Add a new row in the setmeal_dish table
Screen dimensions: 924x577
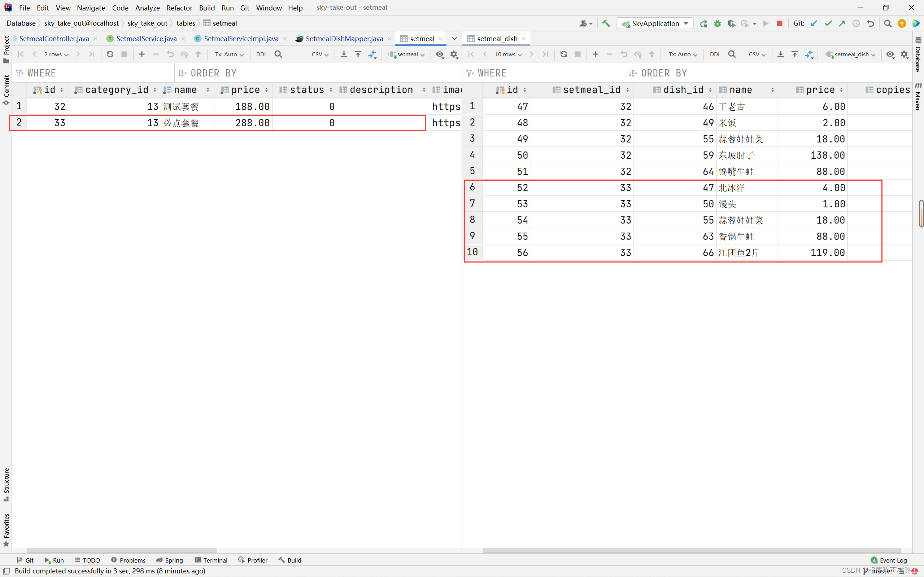595,54
